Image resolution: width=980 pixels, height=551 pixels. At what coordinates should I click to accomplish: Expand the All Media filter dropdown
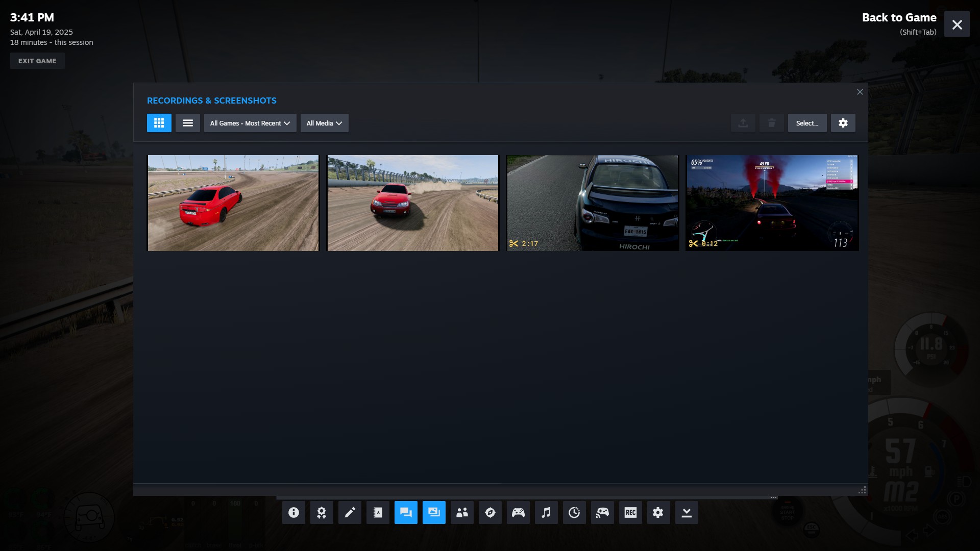pos(325,123)
